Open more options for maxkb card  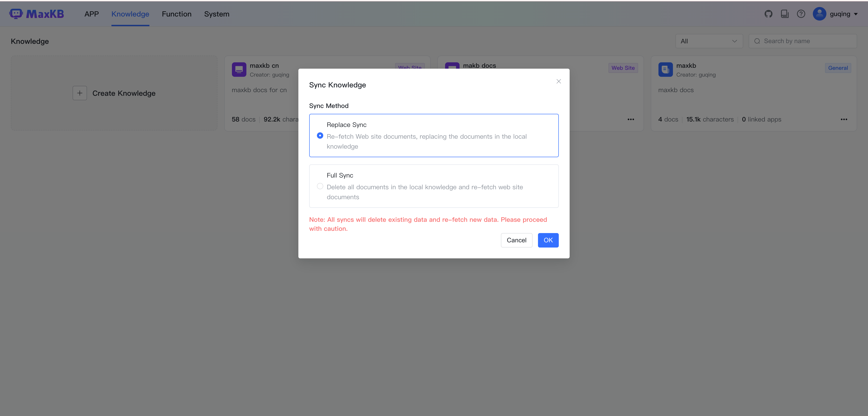(844, 119)
